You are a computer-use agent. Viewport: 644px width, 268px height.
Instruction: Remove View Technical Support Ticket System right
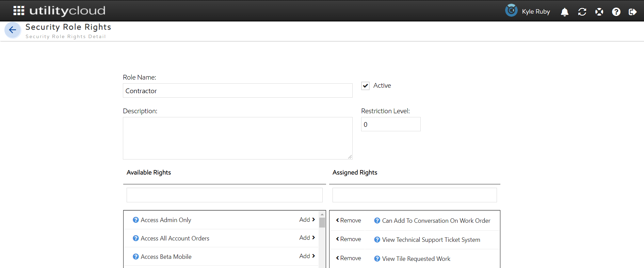point(349,239)
